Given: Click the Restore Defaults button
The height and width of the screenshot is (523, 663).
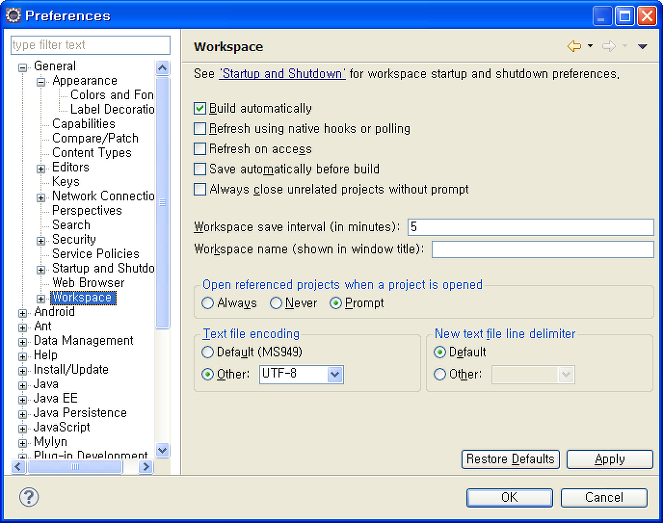Looking at the screenshot, I should [x=510, y=459].
